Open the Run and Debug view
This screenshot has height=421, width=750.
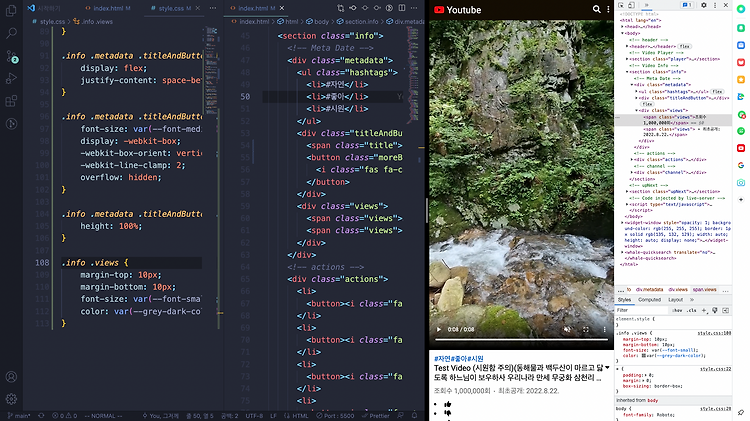coord(11,78)
